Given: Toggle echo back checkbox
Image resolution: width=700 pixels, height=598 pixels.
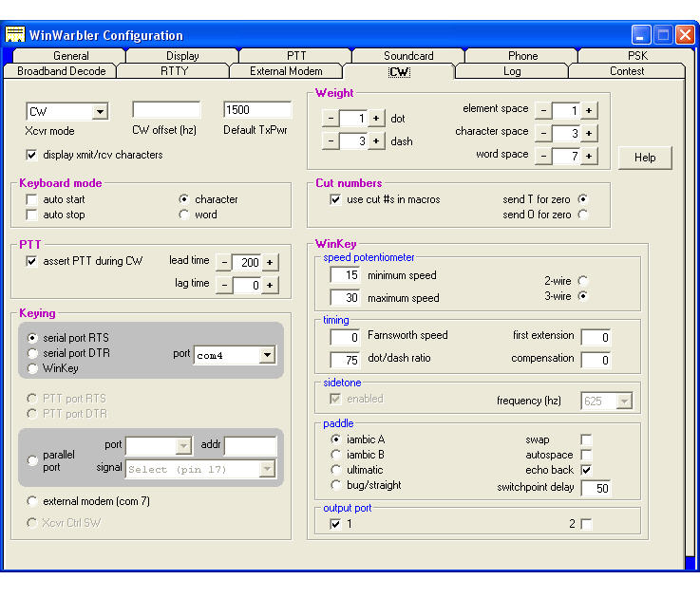Looking at the screenshot, I should tap(586, 470).
